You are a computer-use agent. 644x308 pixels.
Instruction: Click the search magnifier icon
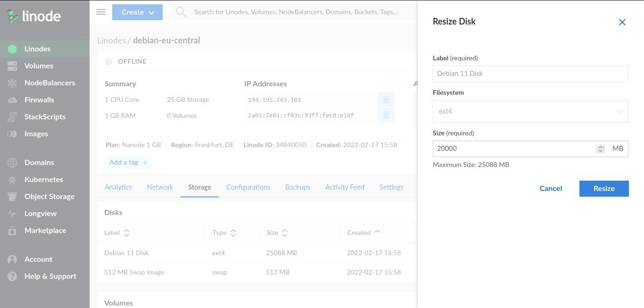[181, 12]
